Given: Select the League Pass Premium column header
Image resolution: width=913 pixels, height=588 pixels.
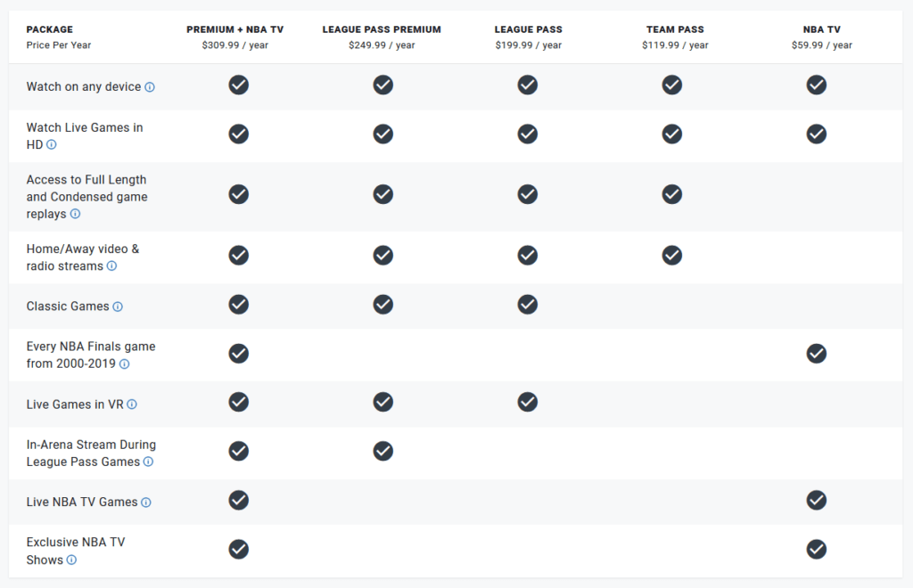Looking at the screenshot, I should [382, 29].
